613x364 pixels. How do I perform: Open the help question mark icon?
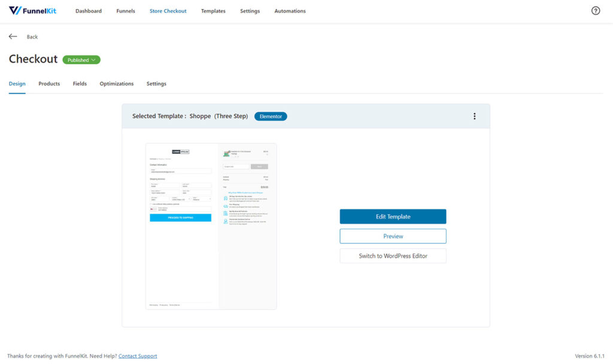pyautogui.click(x=596, y=11)
